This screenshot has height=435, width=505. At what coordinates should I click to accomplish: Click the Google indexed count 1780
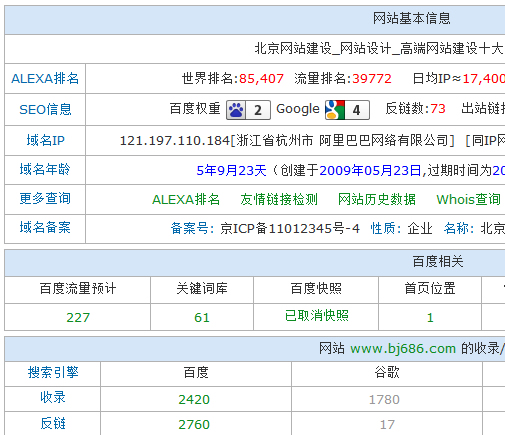[384, 399]
